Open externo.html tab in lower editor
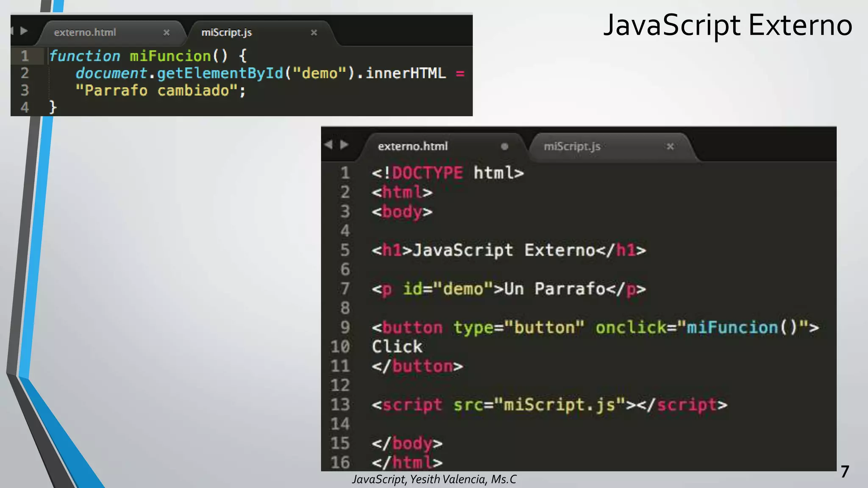 click(x=412, y=146)
